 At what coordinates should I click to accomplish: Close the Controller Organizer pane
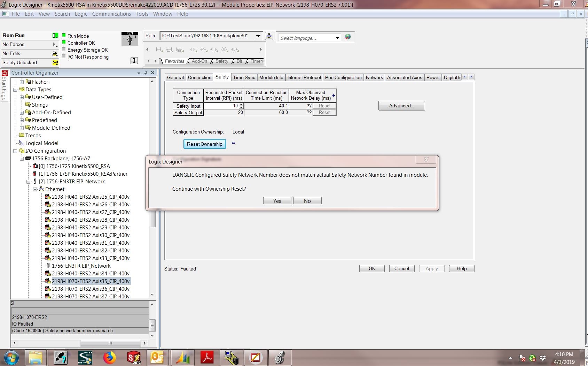pos(152,73)
